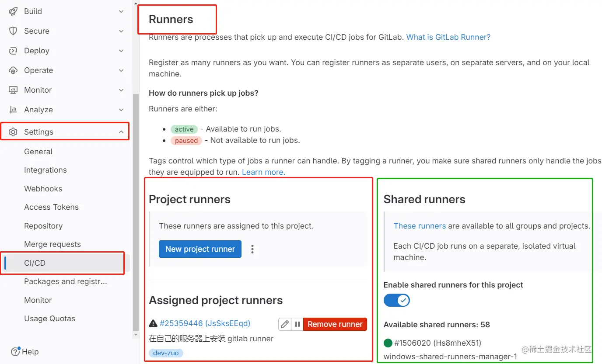Open Access Tokens settings
This screenshot has height=364, width=602.
52,207
